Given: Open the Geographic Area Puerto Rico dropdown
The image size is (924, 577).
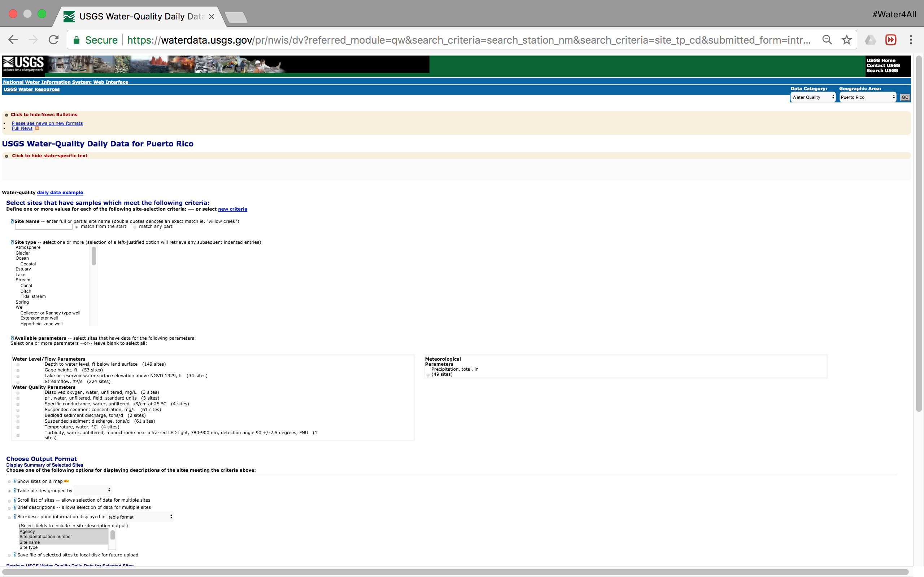Looking at the screenshot, I should pyautogui.click(x=867, y=97).
